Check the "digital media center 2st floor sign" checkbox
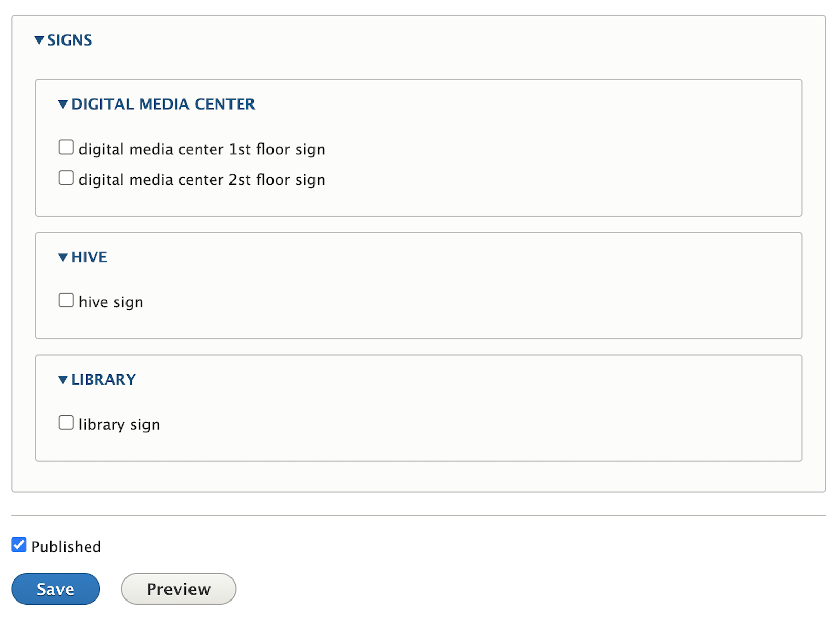840x621 pixels. 66,177
